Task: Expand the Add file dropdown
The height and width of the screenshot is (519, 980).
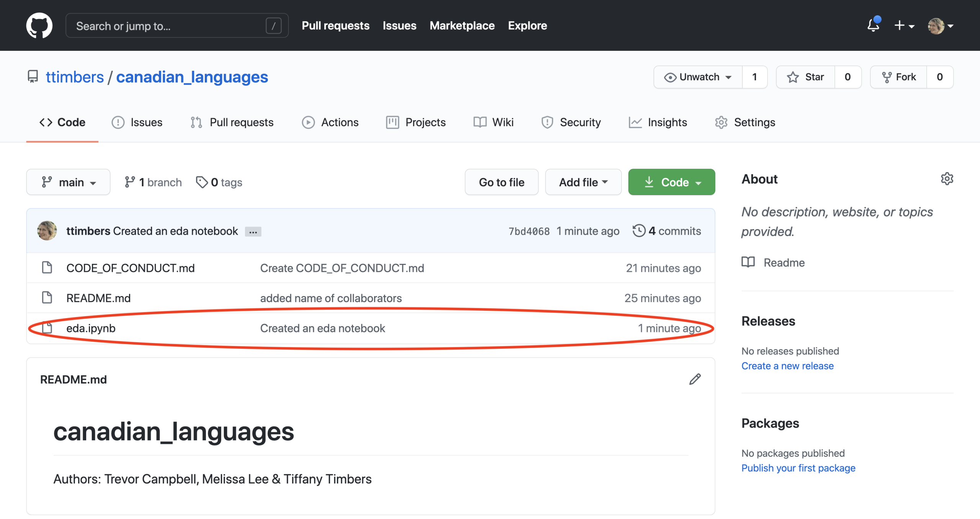Action: pos(583,182)
